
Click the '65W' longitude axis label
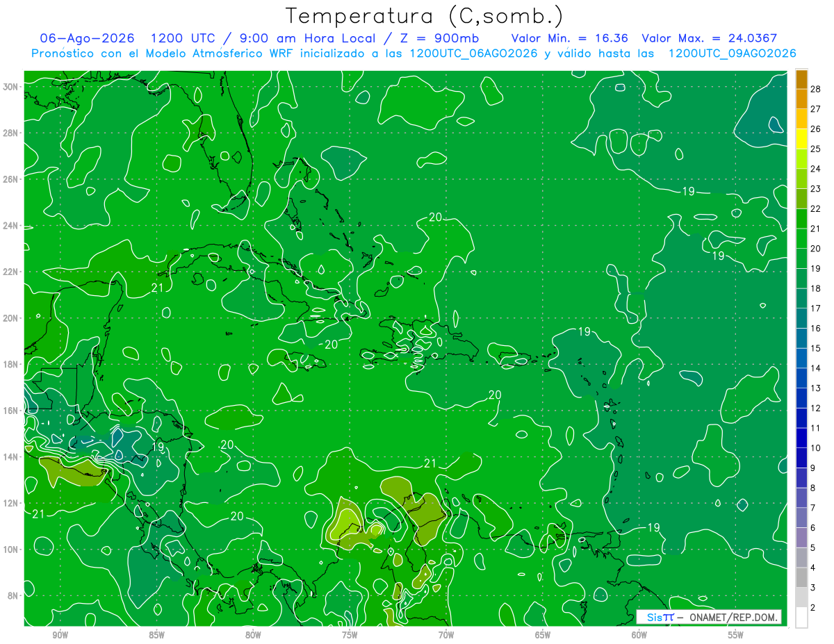click(543, 635)
